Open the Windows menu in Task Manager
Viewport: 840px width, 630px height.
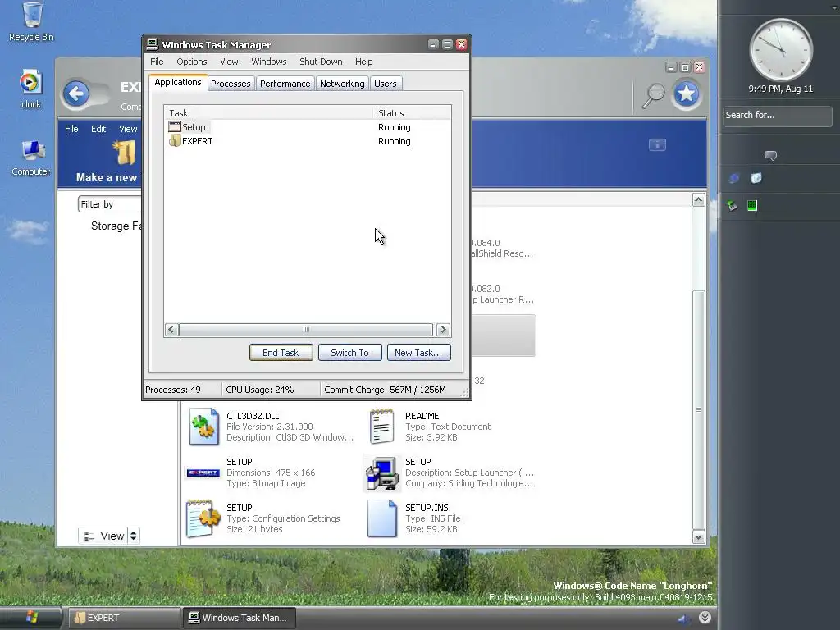(269, 62)
